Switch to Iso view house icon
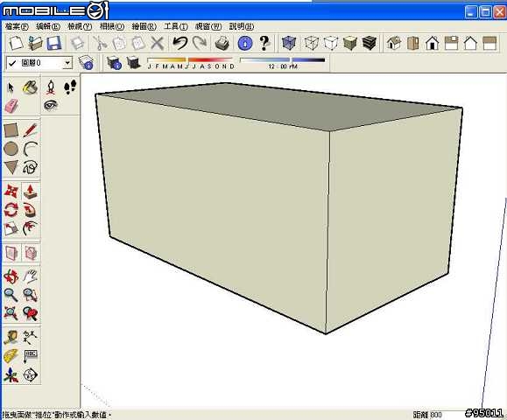Viewport: 507px width, 420px height. pos(393,43)
